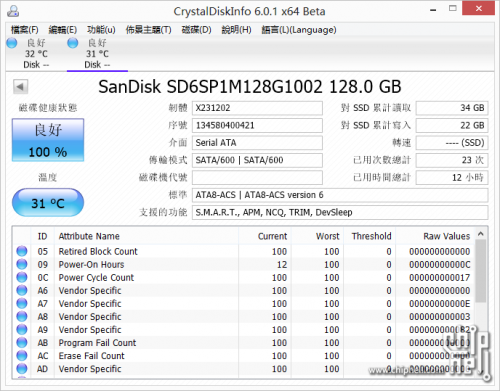Click the Current column header
Image resolution: width=500 pixels, height=391 pixels.
[x=265, y=236]
